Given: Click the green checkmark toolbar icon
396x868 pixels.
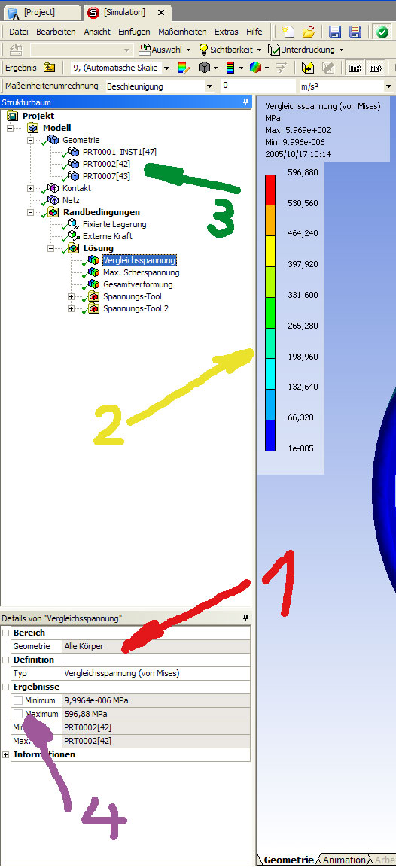Looking at the screenshot, I should click(382, 32).
